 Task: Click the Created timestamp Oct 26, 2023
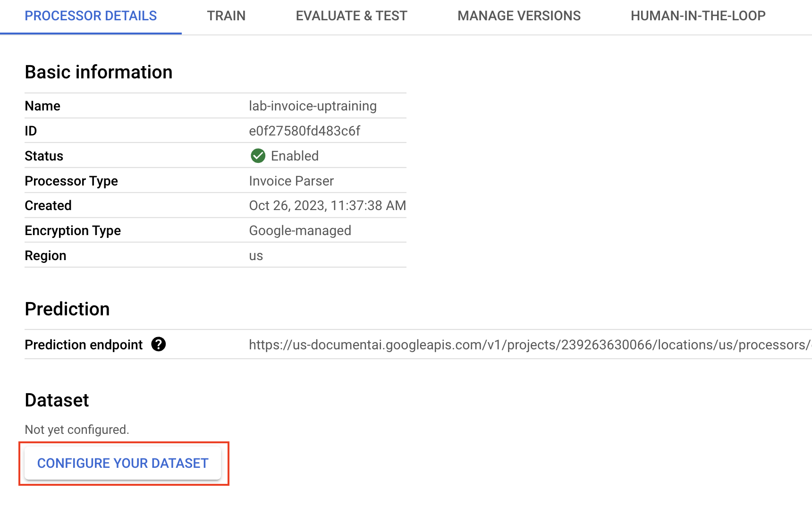click(x=327, y=206)
